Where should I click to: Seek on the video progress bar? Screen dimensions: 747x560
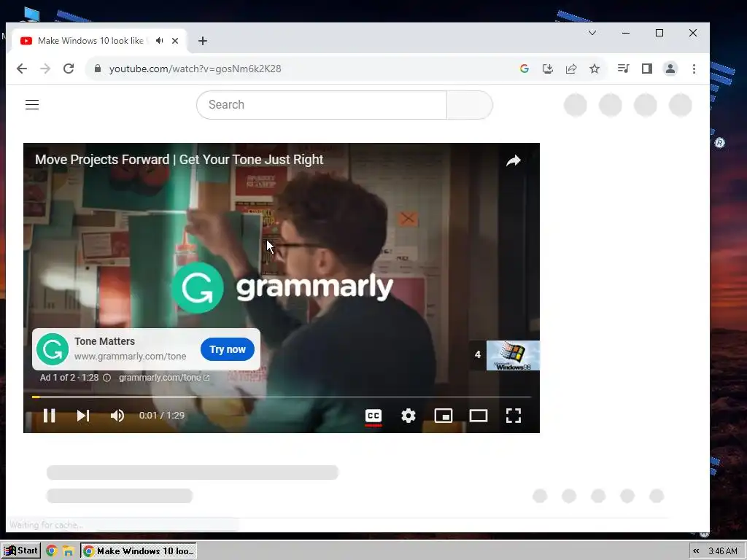pyautogui.click(x=281, y=397)
